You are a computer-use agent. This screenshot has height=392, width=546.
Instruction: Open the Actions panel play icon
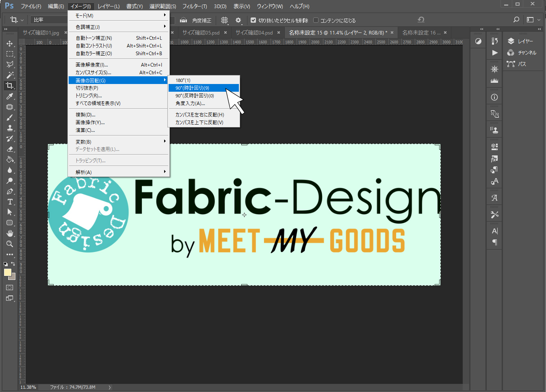(494, 53)
